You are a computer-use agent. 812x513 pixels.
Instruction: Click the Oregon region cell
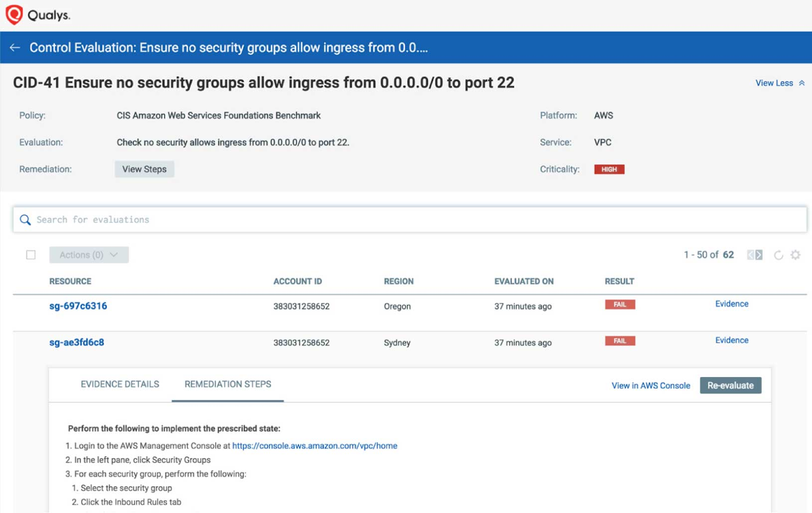coord(397,306)
